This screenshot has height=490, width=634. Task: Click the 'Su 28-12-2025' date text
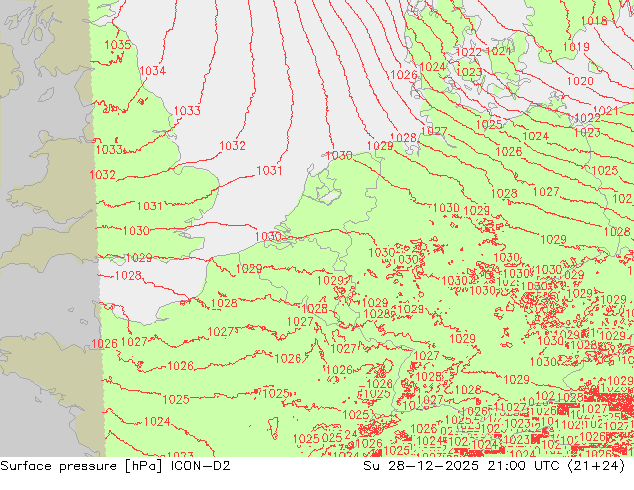[421, 466]
